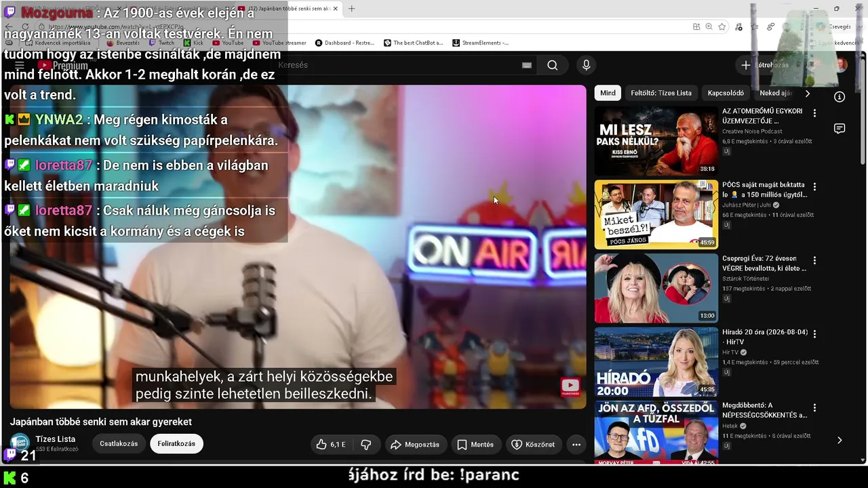
Task: Like the video with thumbs-up button
Action: pyautogui.click(x=331, y=445)
